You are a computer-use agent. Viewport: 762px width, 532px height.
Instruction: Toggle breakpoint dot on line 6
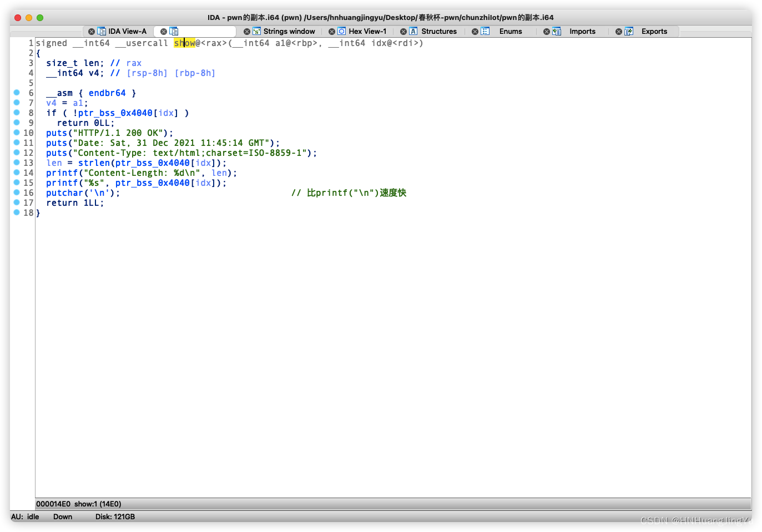17,93
